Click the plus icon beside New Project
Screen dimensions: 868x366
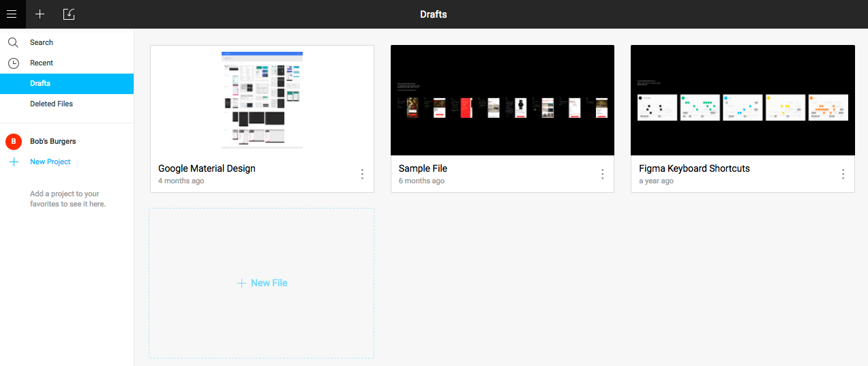(13, 162)
